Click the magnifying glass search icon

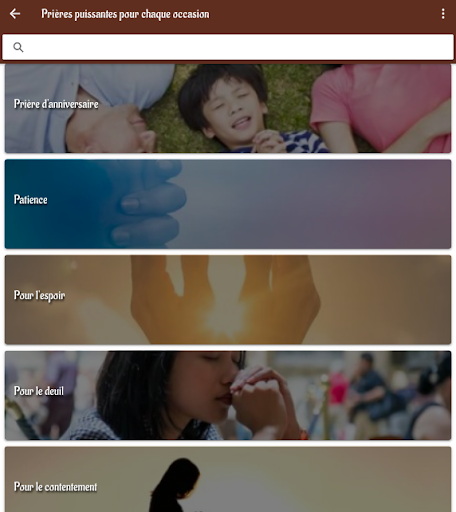(x=18, y=47)
